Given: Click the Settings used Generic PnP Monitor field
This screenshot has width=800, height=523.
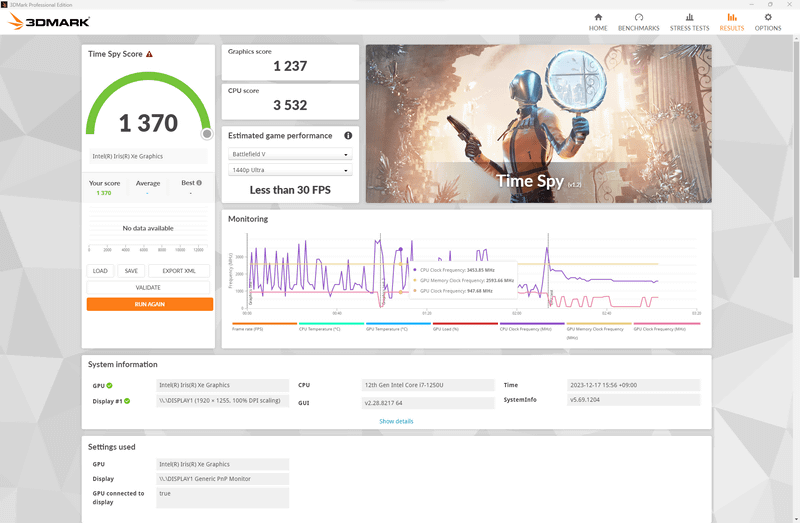Looking at the screenshot, I should (x=222, y=479).
